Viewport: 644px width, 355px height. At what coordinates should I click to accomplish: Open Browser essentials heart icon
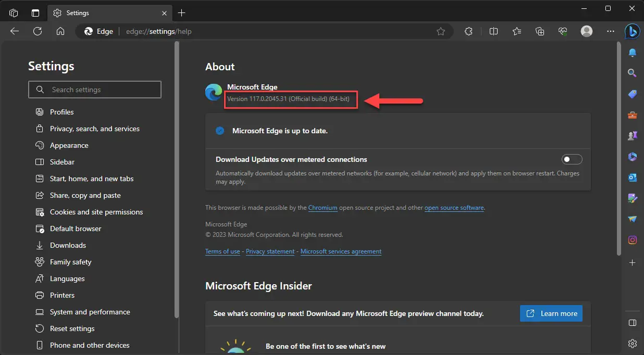point(563,31)
